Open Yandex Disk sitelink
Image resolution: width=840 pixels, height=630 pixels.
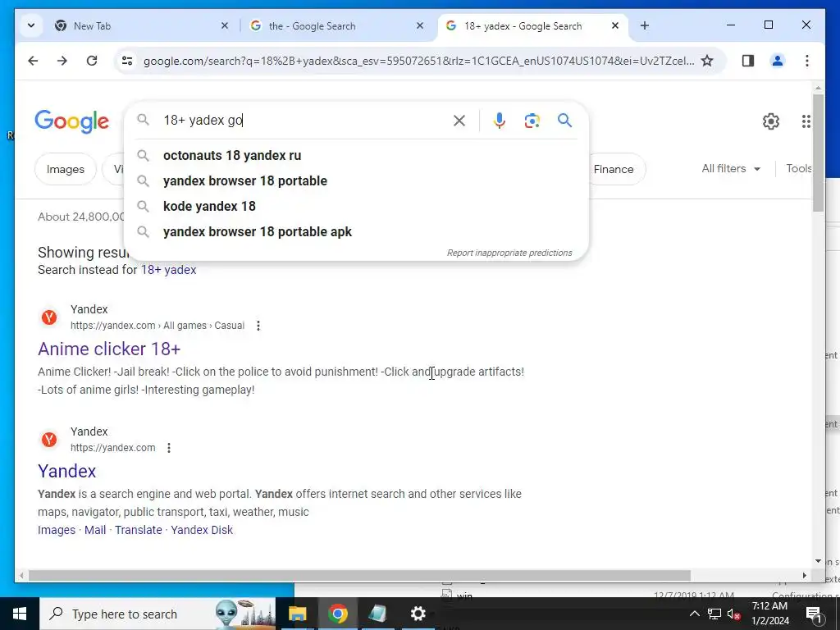coord(202,530)
